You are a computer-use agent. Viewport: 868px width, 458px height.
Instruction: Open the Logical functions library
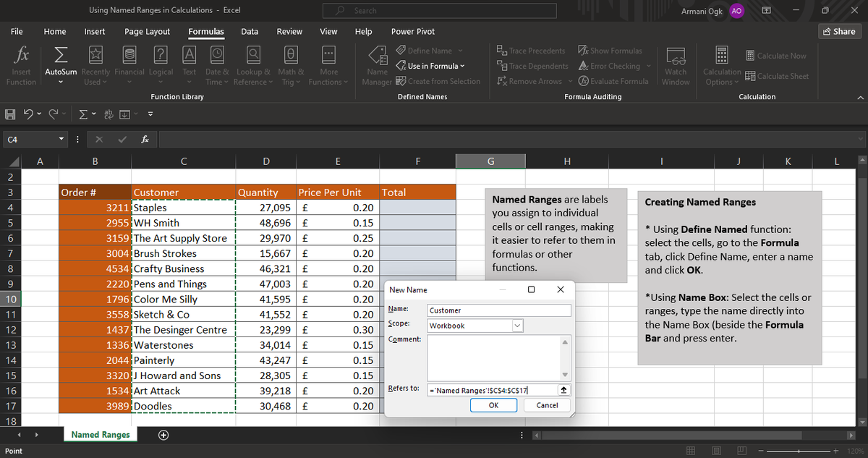(x=161, y=67)
